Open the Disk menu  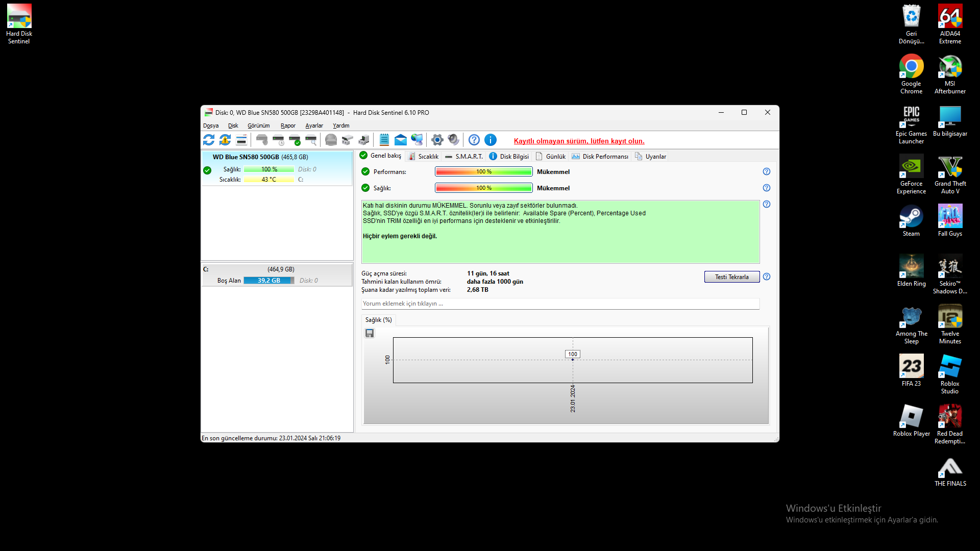coord(233,126)
